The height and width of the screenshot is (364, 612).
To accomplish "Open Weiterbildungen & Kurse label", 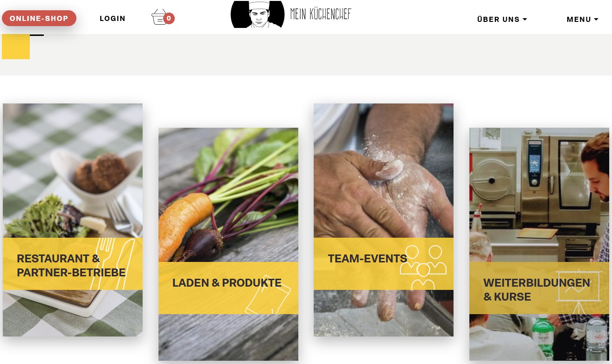I will click(x=536, y=289).
